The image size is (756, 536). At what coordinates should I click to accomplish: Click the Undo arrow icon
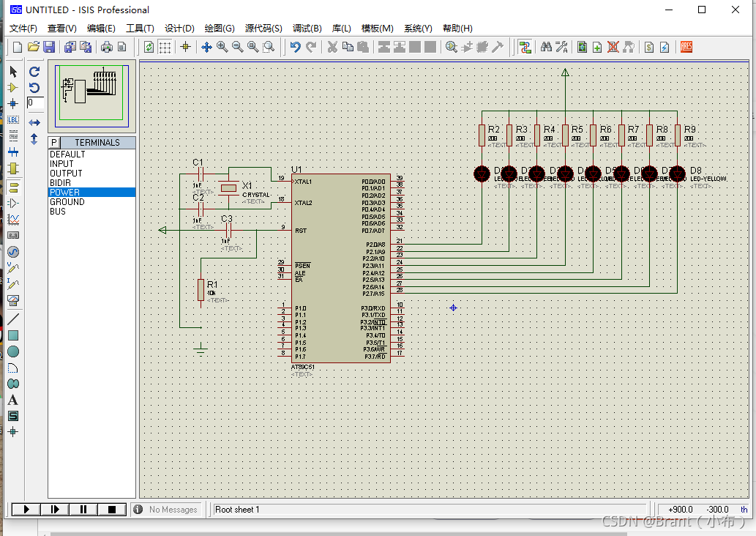295,47
